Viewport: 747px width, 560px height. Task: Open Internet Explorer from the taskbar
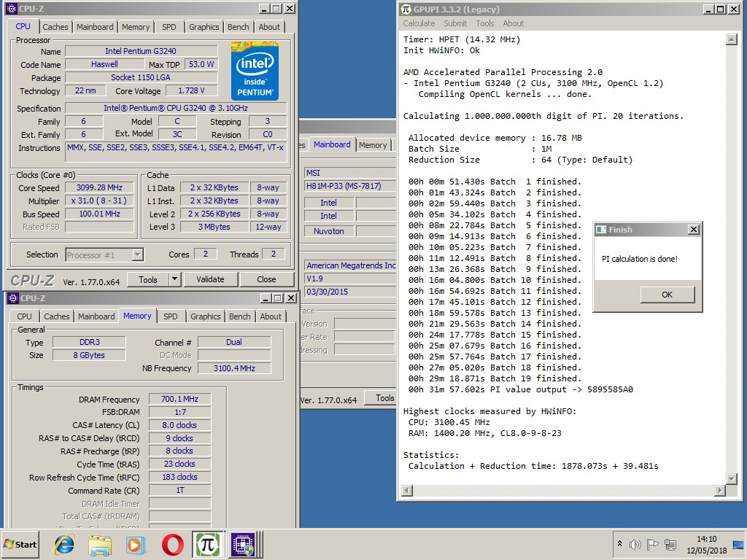pos(64,544)
